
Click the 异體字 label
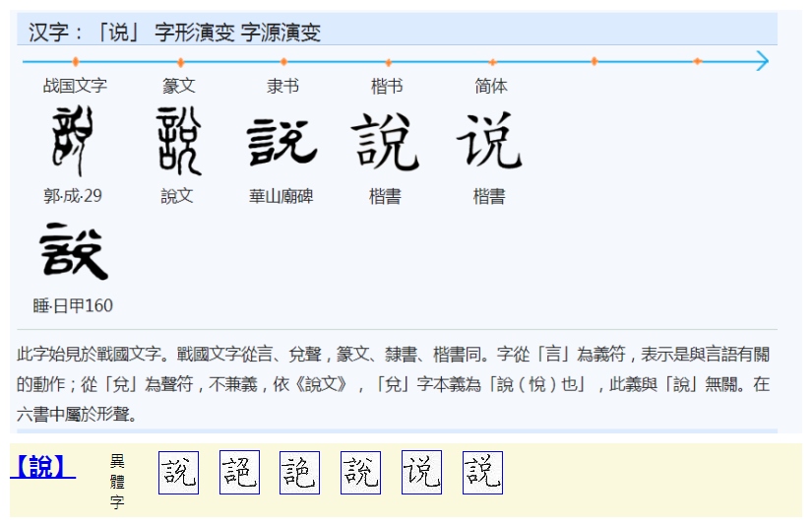pyautogui.click(x=117, y=482)
